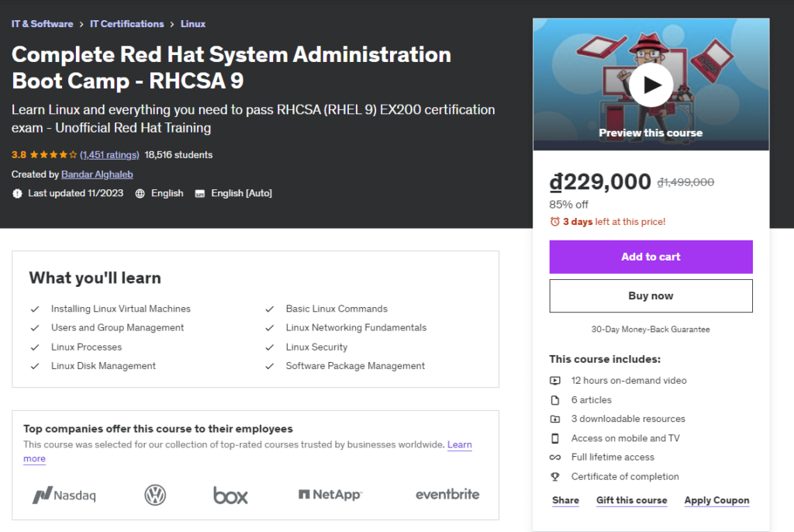
Task: Add the course to cart
Action: click(x=651, y=257)
